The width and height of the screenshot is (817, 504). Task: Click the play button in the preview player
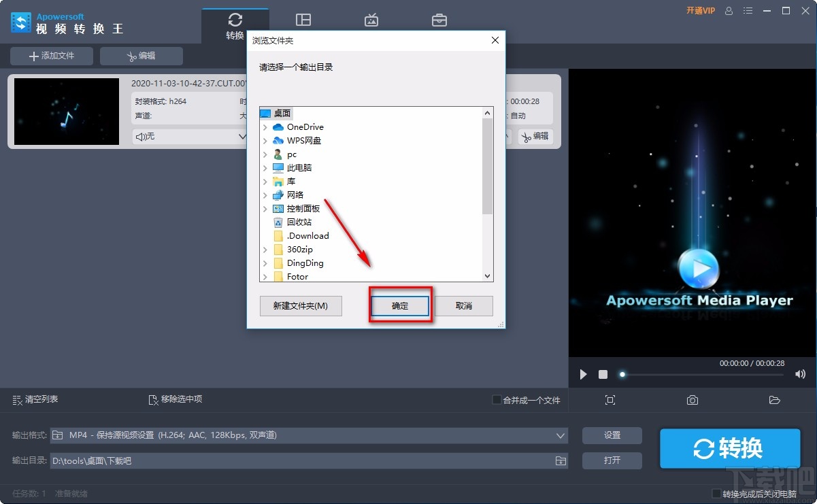583,374
